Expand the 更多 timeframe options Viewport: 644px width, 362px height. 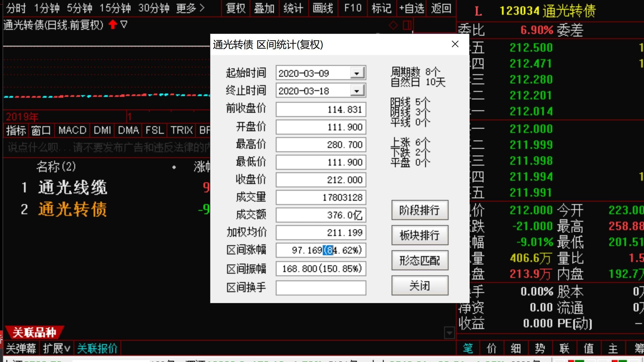tap(190, 8)
